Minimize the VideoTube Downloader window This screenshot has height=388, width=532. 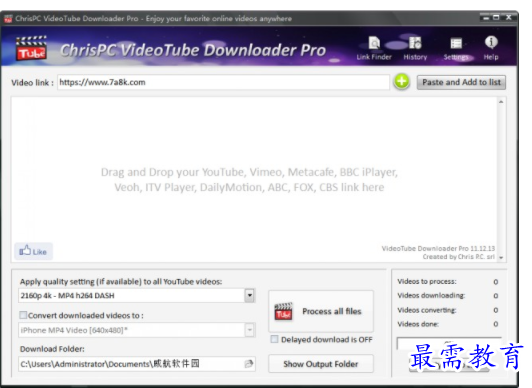(486, 18)
